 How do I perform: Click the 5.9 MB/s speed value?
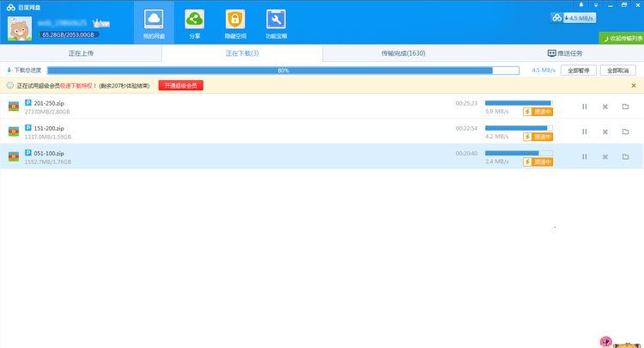click(496, 112)
